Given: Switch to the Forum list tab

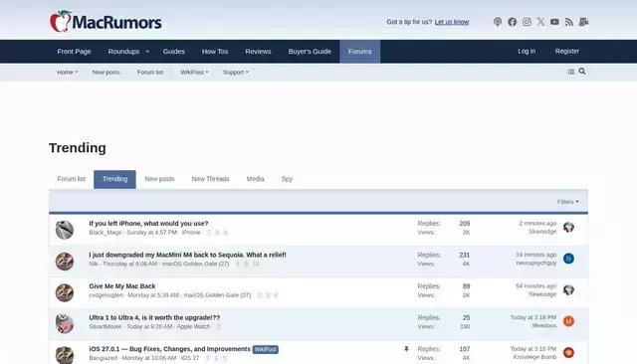Looking at the screenshot, I should [x=71, y=179].
